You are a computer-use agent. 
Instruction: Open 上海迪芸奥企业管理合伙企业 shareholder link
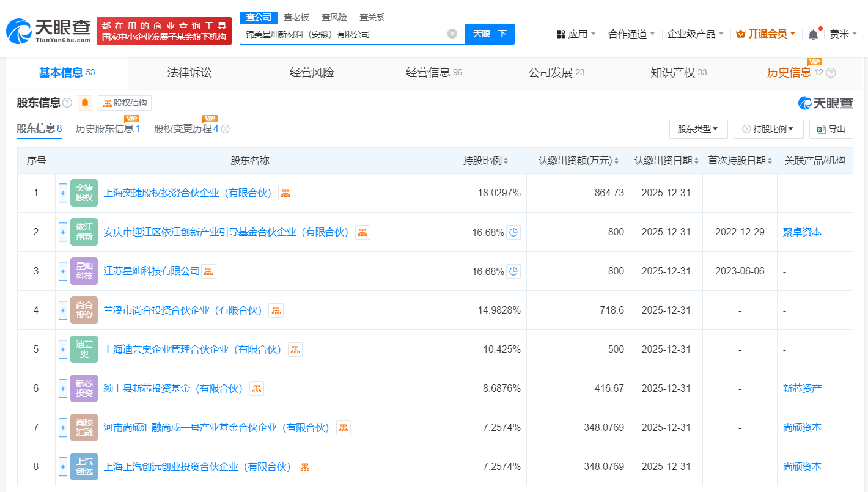point(193,350)
